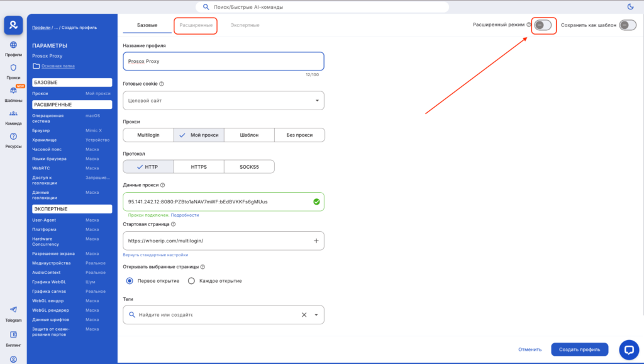The height and width of the screenshot is (364, 644).
Task: Open Ресурсы help icon in sidebar
Action: 13,137
